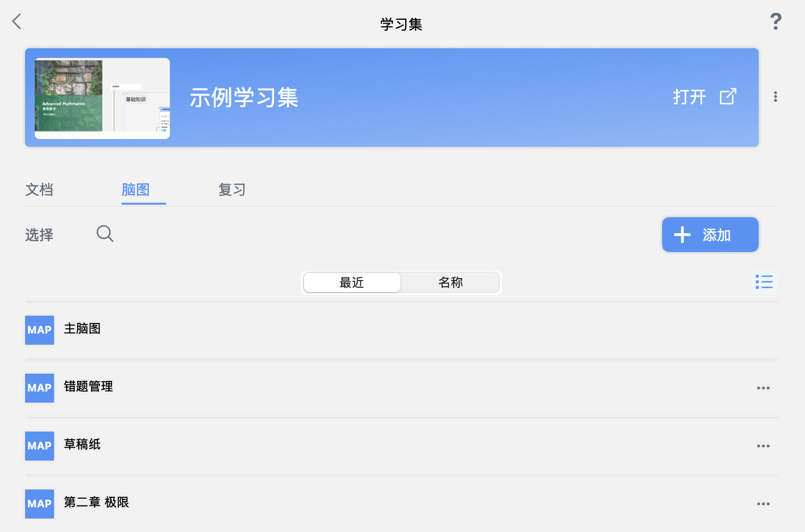The width and height of the screenshot is (805, 532).
Task: Click the 选择 button
Action: tap(40, 235)
